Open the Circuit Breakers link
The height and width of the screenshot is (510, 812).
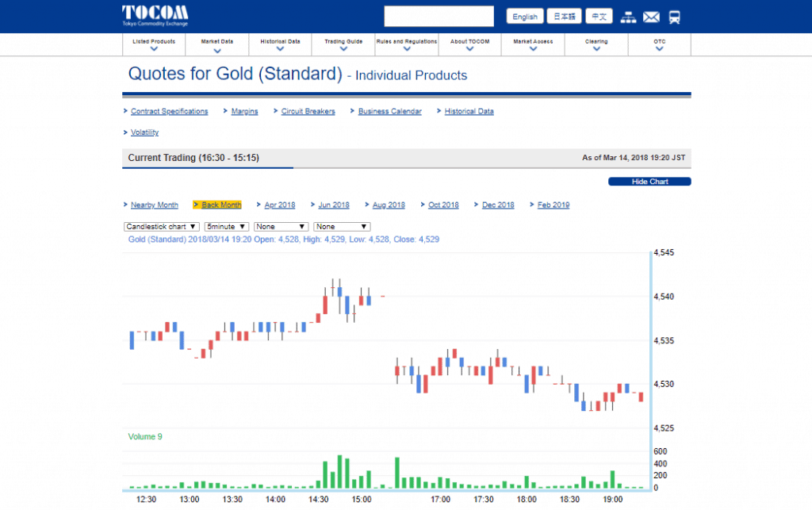(x=308, y=111)
